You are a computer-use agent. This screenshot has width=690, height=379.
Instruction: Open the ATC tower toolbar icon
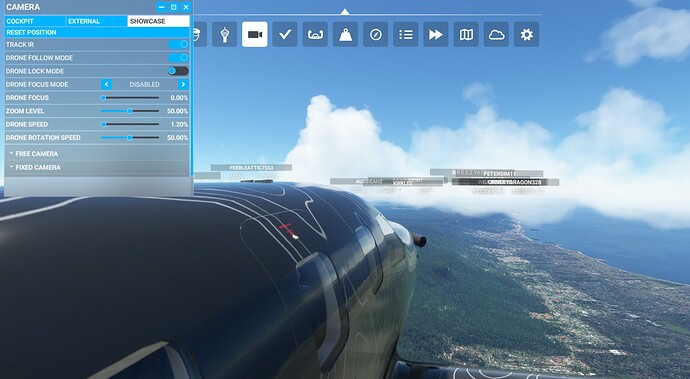point(224,34)
